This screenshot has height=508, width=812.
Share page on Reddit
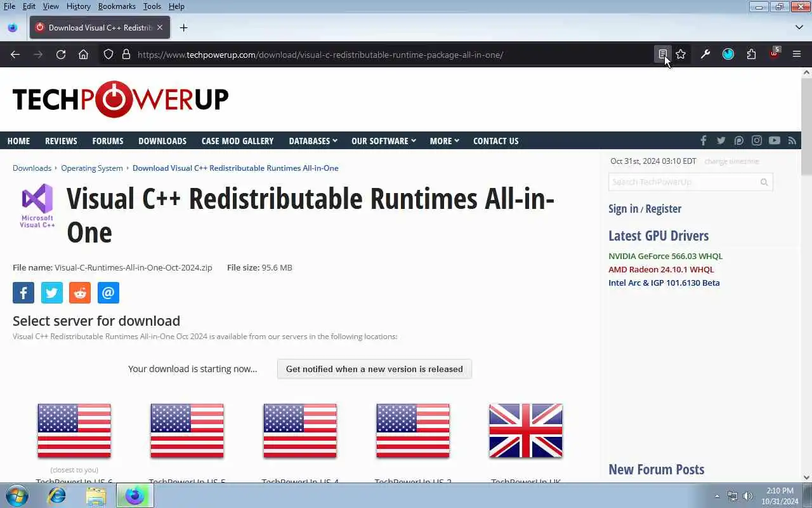coord(80,293)
